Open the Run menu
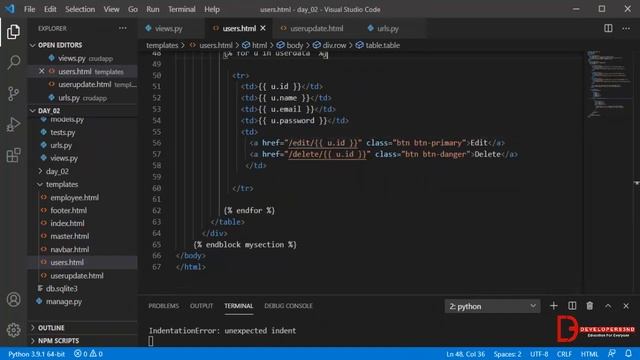Screen dimensions: 640x360 click(x=153, y=9)
